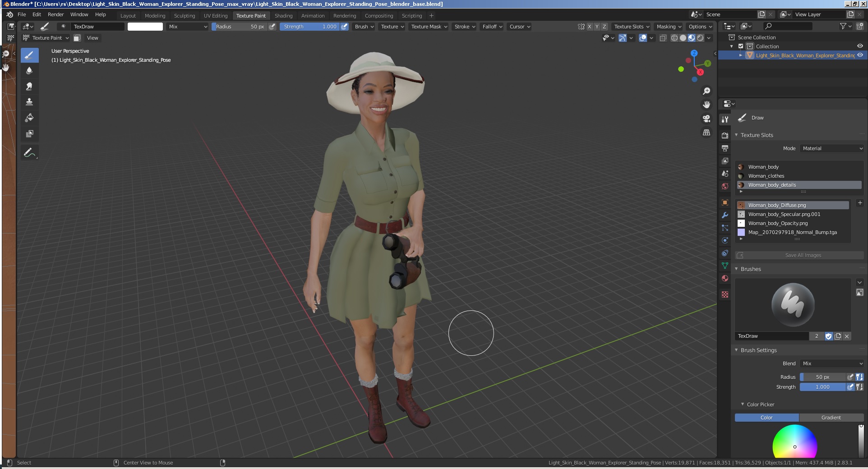
Task: Switch to the Shading workspace tab
Action: [x=283, y=15]
